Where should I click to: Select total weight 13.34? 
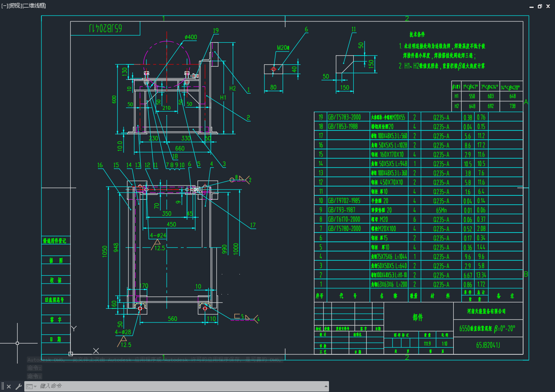(481, 275)
